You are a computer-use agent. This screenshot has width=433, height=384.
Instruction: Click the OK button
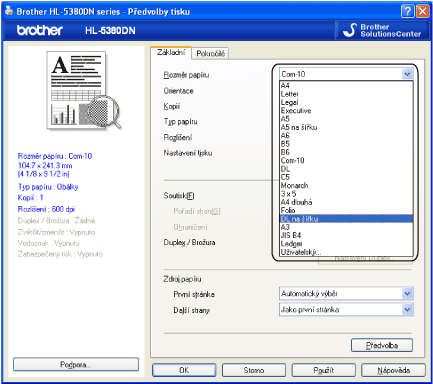click(184, 370)
